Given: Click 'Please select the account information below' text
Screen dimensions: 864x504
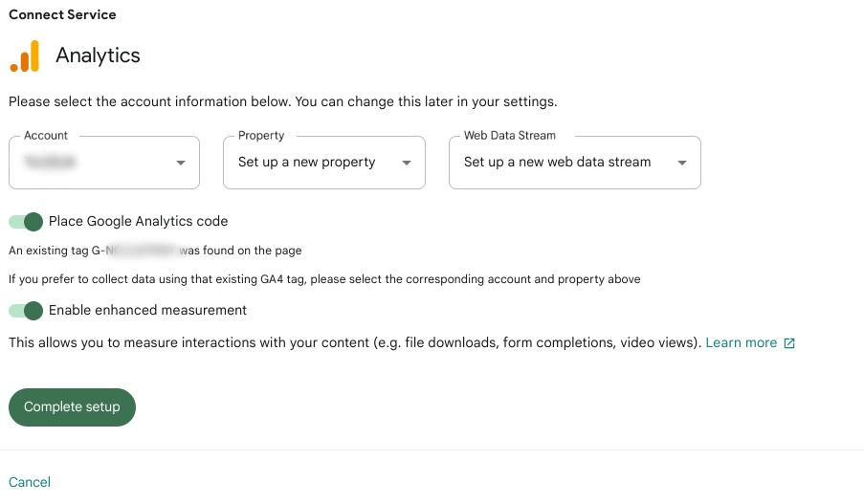Looking at the screenshot, I should click(282, 102).
